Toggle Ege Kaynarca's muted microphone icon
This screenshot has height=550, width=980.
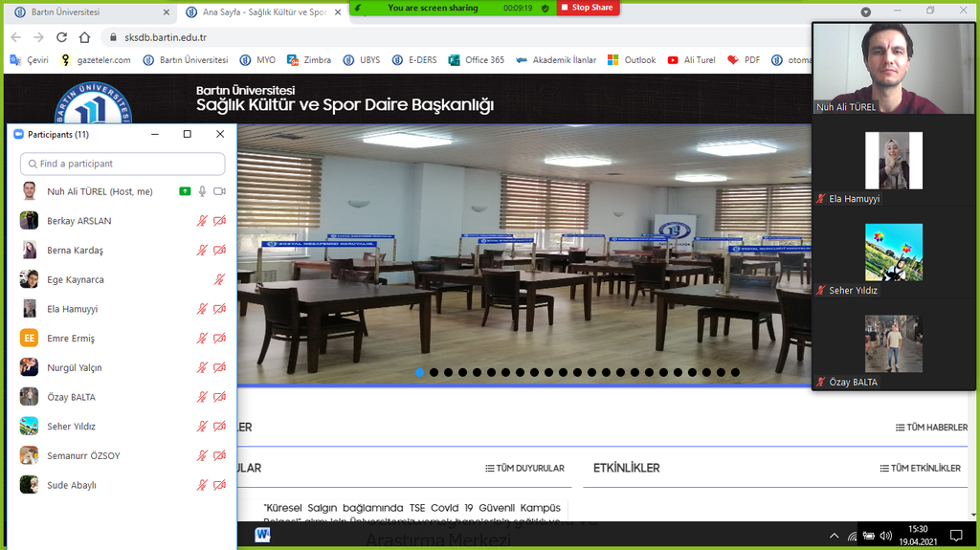pyautogui.click(x=219, y=279)
